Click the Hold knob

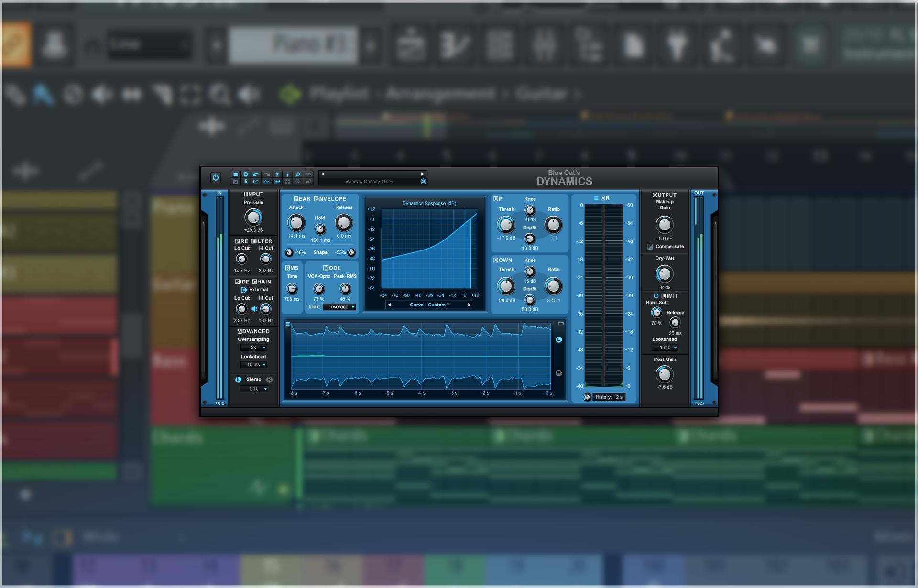pos(320,229)
